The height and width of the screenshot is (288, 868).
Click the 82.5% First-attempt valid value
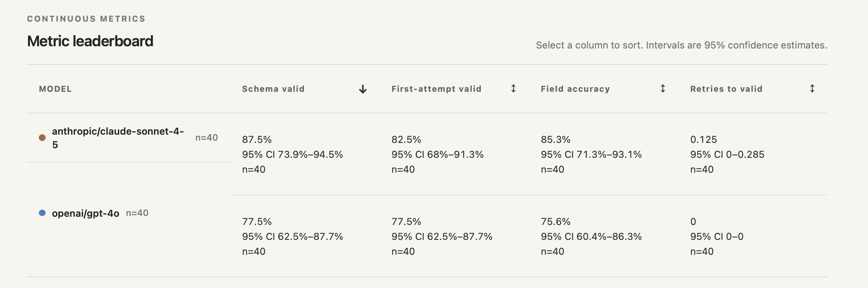click(406, 140)
